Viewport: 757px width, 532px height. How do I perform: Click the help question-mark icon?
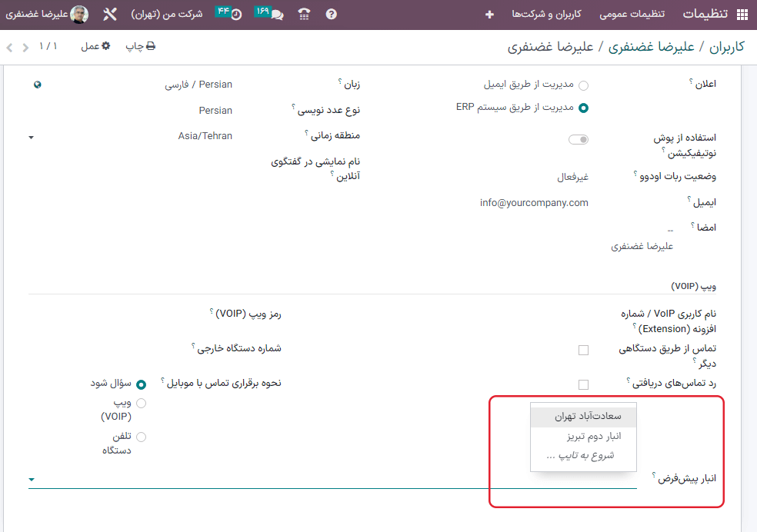click(x=331, y=14)
